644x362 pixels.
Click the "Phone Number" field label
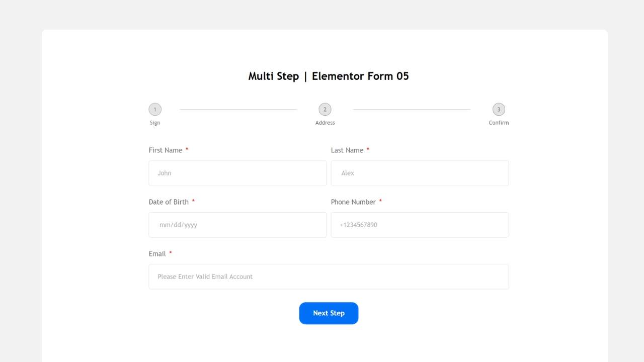[353, 202]
